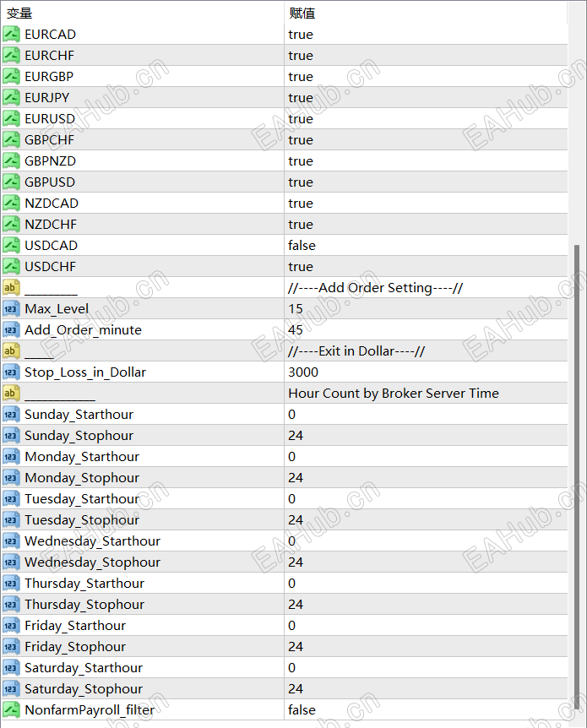
Task: Select the NZDCAD variable name
Action: pos(52,204)
